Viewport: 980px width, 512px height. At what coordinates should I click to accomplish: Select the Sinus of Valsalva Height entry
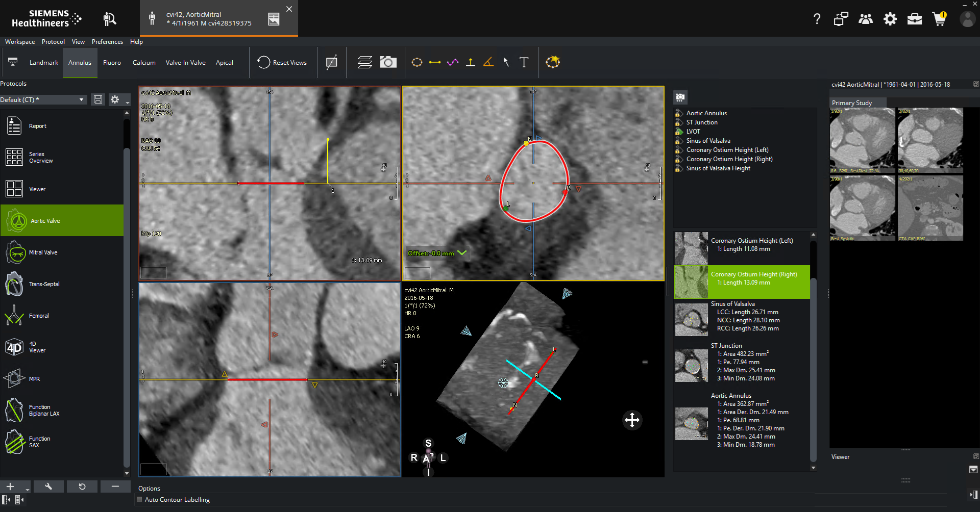718,168
